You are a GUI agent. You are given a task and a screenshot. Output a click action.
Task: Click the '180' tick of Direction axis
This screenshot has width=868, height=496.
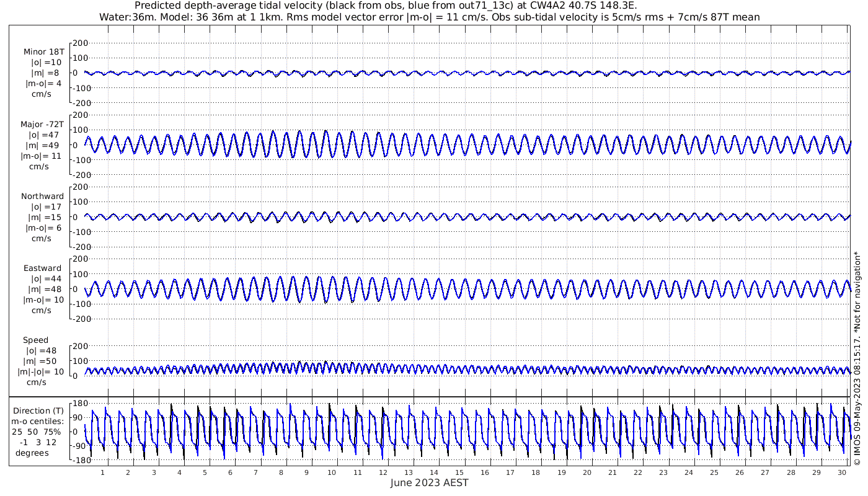[80, 404]
